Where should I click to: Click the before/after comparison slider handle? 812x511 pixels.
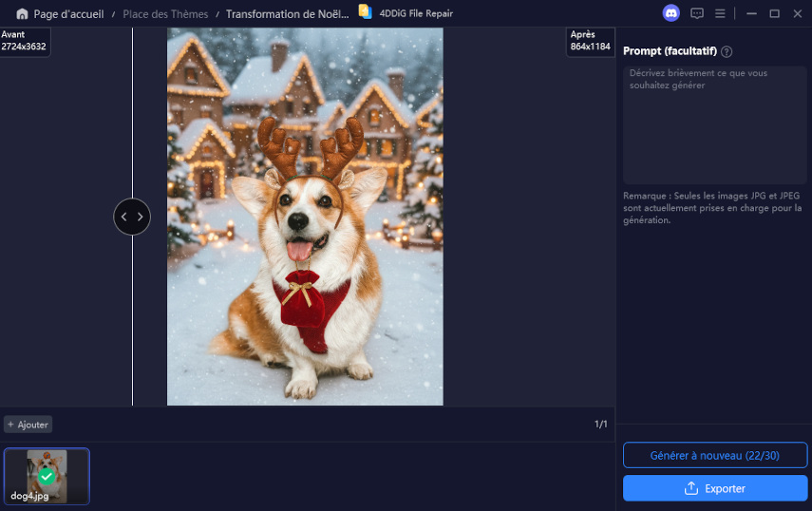[132, 217]
